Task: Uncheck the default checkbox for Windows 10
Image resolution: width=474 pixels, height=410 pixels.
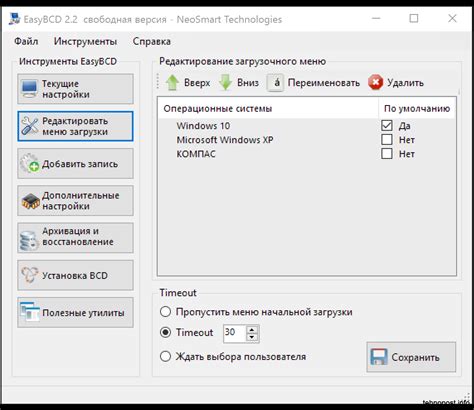Action: (387, 126)
